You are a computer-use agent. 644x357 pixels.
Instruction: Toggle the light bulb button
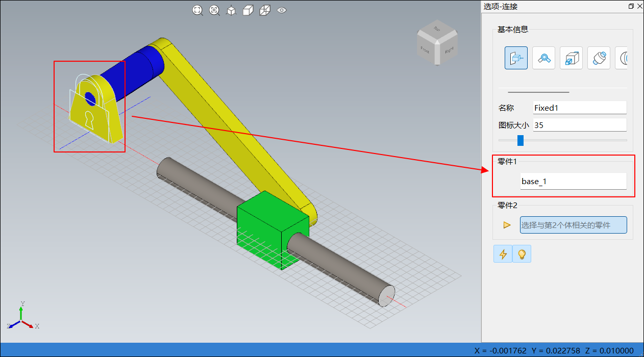522,254
